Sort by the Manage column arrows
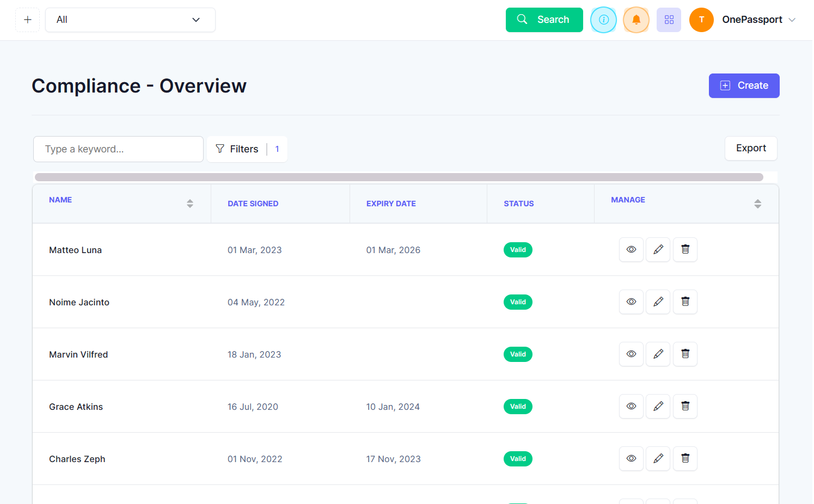Screen dimensions: 814x504 click(757, 204)
